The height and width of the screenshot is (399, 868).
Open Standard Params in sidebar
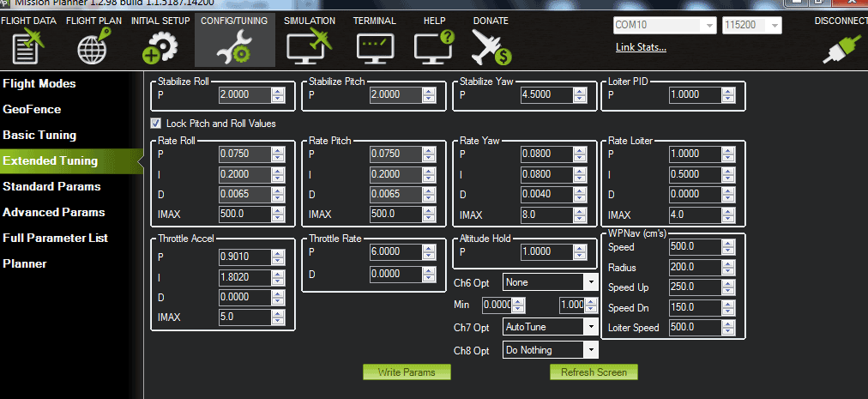(51, 186)
